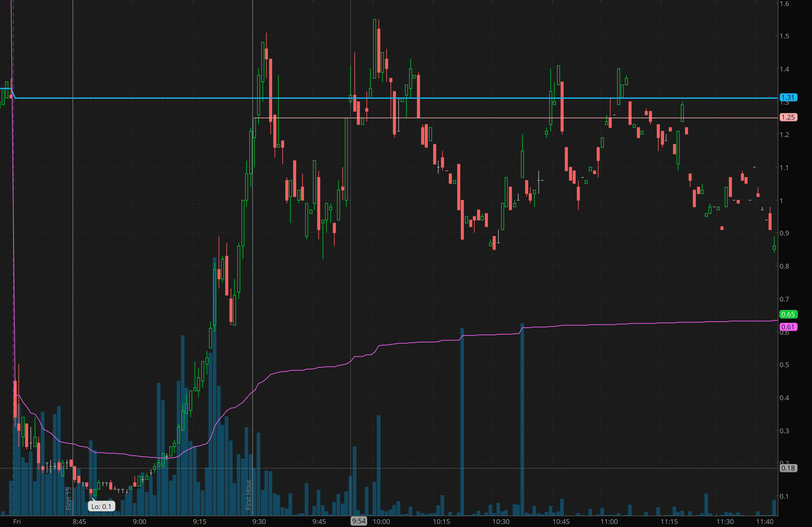This screenshot has height=527, width=812.
Task: Click the 'Fri' date label on time axis
Action: pyautogui.click(x=17, y=522)
